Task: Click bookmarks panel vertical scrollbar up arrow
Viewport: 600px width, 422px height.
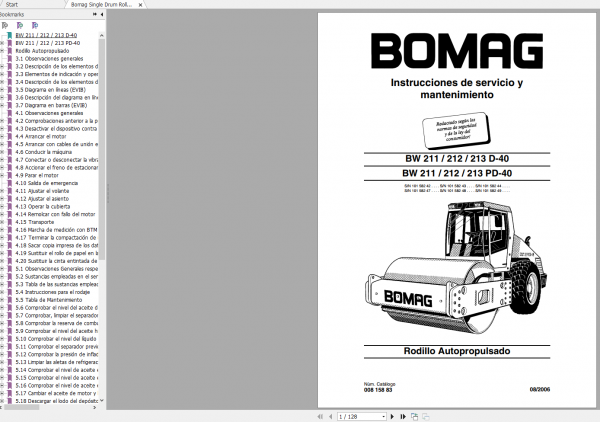Action: point(102,35)
